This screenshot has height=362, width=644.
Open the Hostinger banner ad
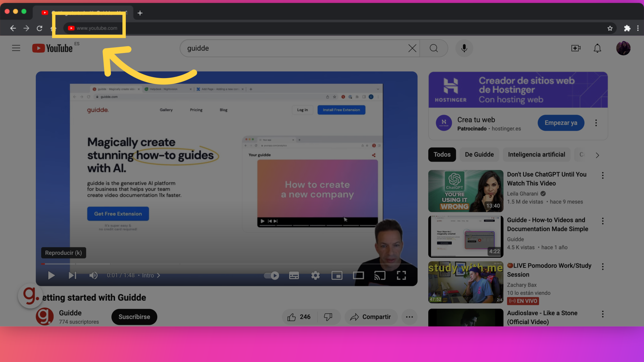518,90
